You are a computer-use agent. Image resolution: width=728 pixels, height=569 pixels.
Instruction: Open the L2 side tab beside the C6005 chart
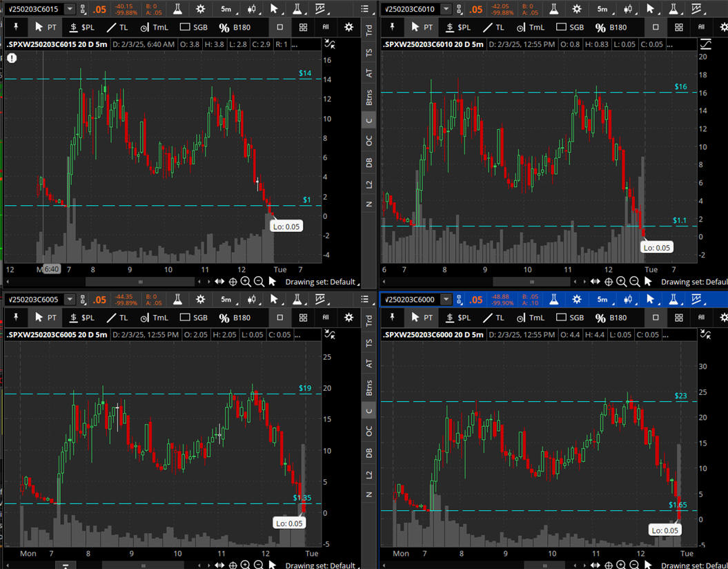(x=369, y=474)
